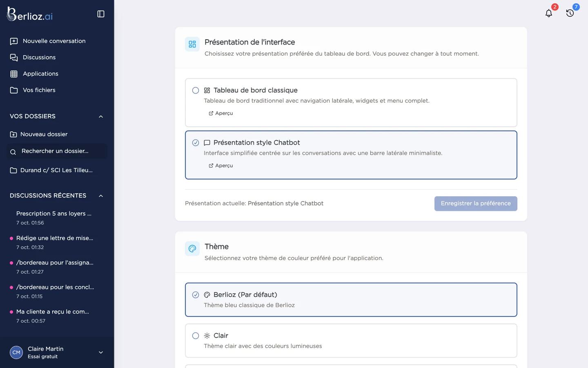Click the Durand c/ SCI folder icon
Image resolution: width=588 pixels, height=368 pixels.
[x=13, y=171]
